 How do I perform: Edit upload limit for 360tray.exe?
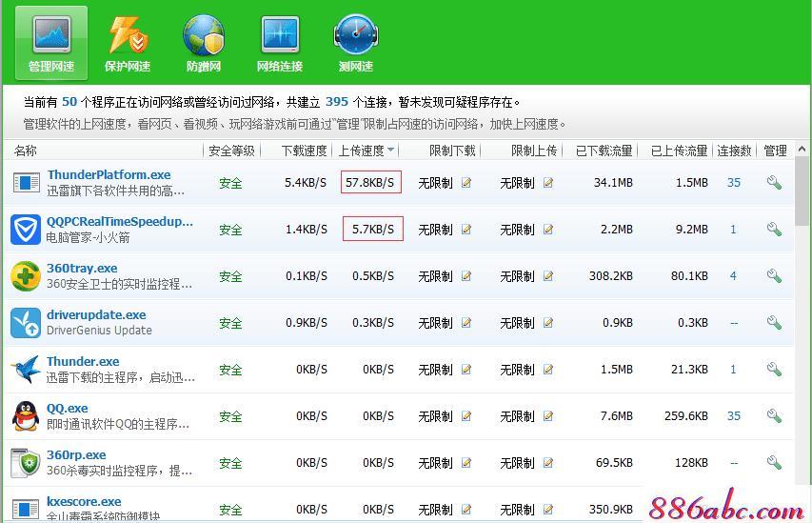point(548,275)
